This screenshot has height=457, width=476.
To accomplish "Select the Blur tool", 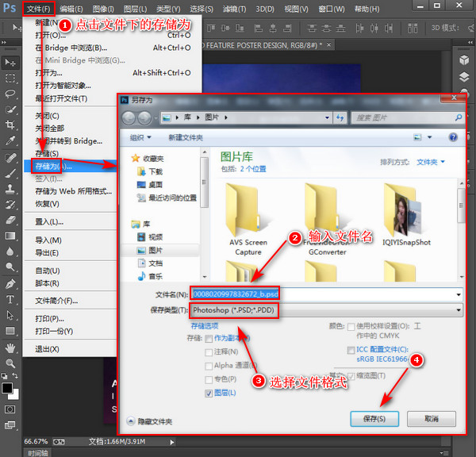I will click(10, 252).
